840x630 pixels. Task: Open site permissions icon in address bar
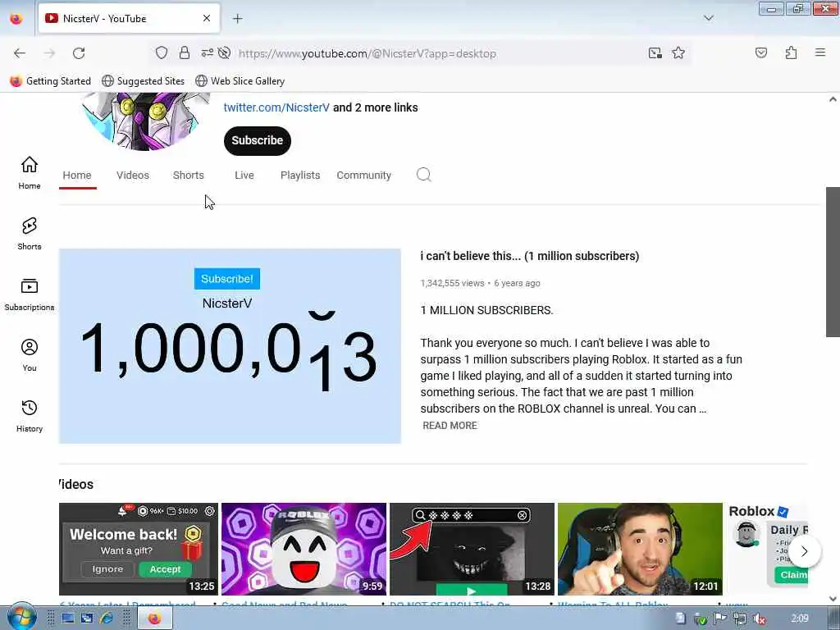click(x=208, y=52)
